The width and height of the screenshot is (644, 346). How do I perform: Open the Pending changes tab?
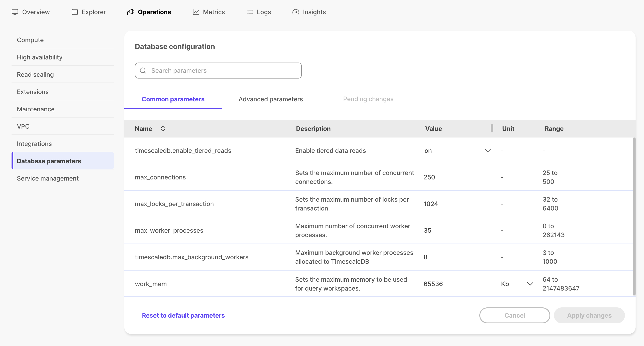point(368,99)
